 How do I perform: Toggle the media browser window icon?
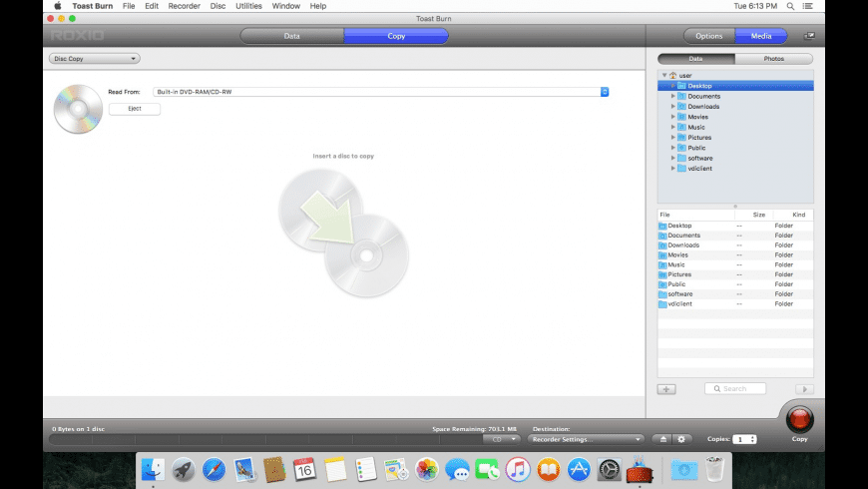[x=809, y=36]
